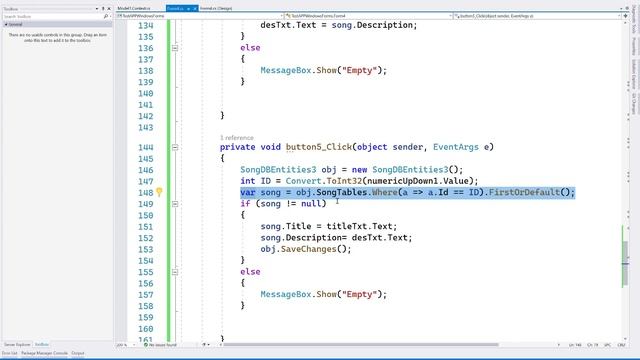Screen dimensions: 640x360
Task: Click 'if (song != null)' on line 149
Action: point(283,203)
